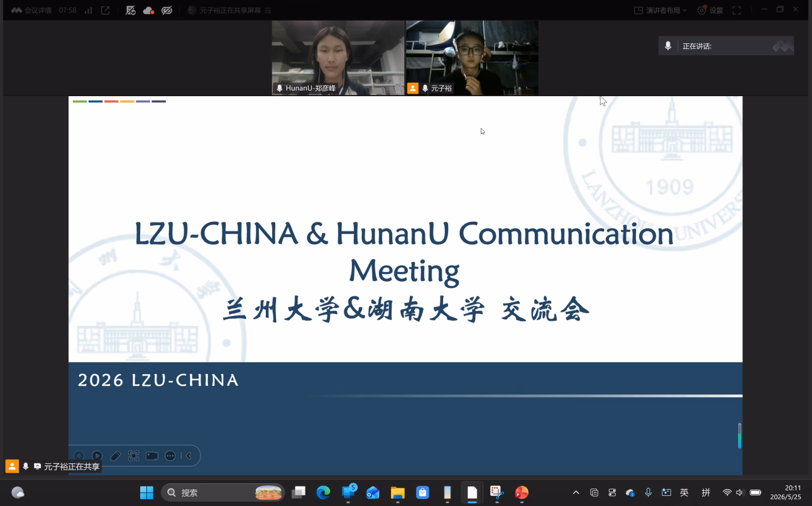Open the Windows Start menu
Viewport: 812px width, 506px height.
point(146,493)
